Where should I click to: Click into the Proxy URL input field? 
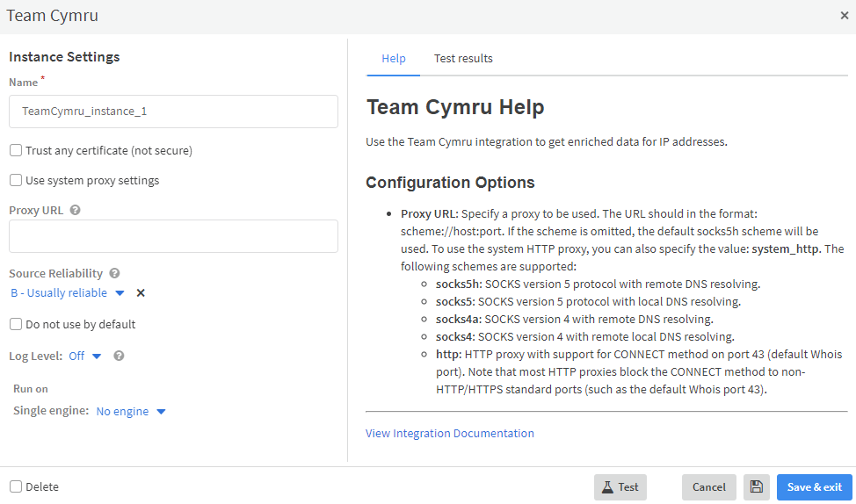173,236
